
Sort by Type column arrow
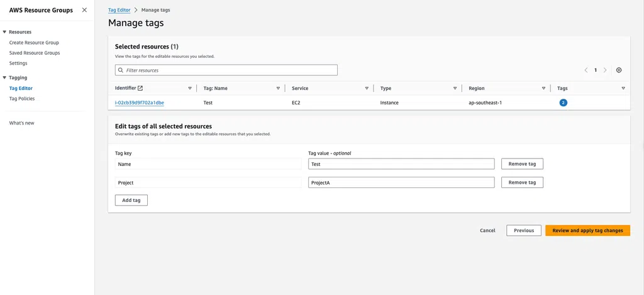[455, 88]
